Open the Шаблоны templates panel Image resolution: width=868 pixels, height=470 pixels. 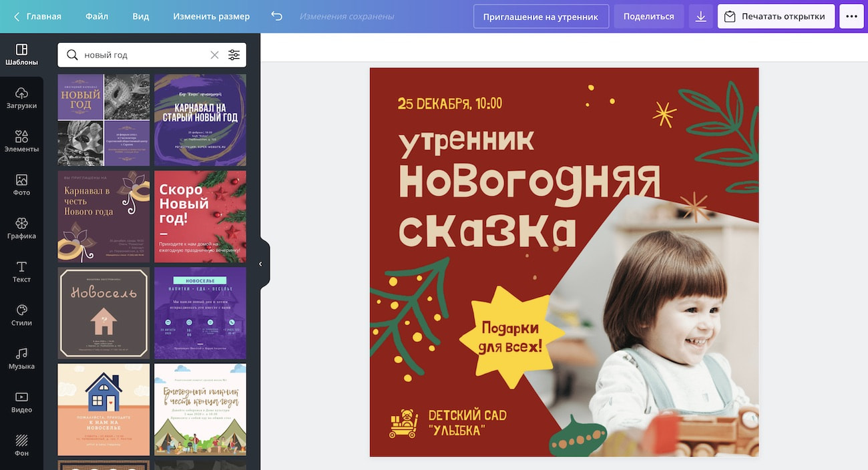click(x=21, y=55)
